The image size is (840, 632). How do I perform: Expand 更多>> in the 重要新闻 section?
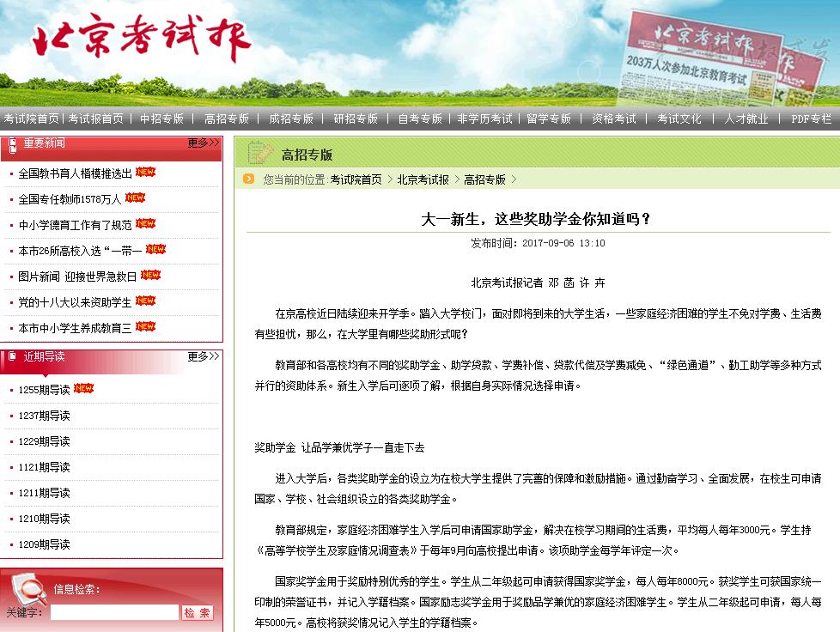(x=204, y=143)
